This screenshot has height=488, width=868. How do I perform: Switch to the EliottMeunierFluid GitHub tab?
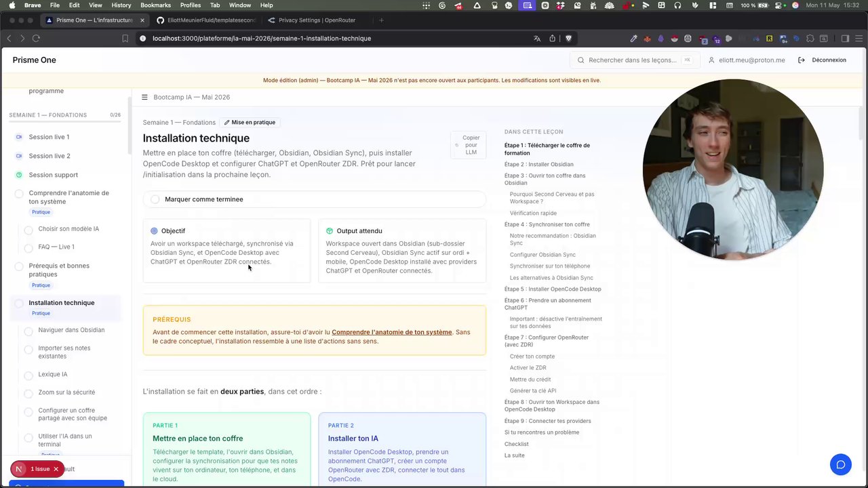(206, 20)
